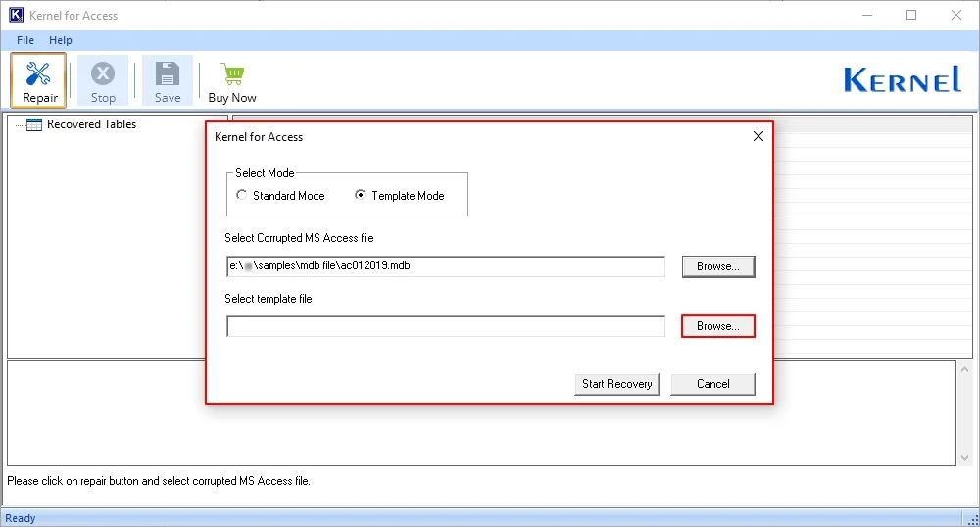Screen dimensions: 980x527
Task: Click the corrupted MS Access file path field
Action: coord(446,266)
